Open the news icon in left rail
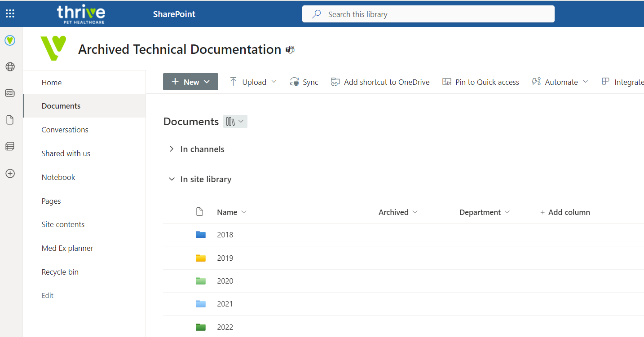644x337 pixels. coord(10,93)
